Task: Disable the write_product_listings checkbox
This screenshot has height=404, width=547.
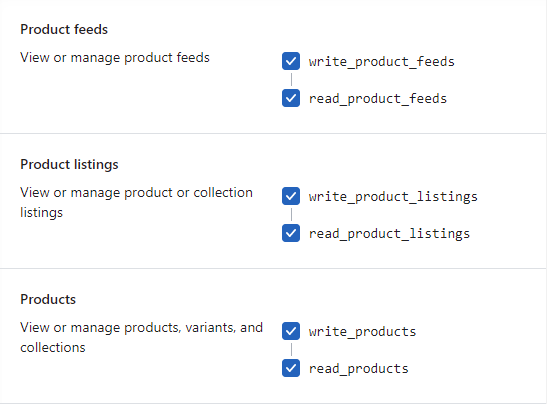Action: 291,196
